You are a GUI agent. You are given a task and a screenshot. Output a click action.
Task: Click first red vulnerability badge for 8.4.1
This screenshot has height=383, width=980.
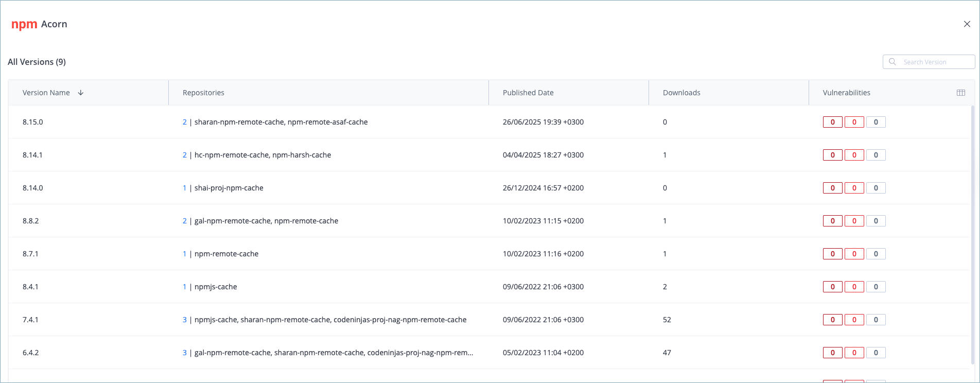click(x=833, y=287)
